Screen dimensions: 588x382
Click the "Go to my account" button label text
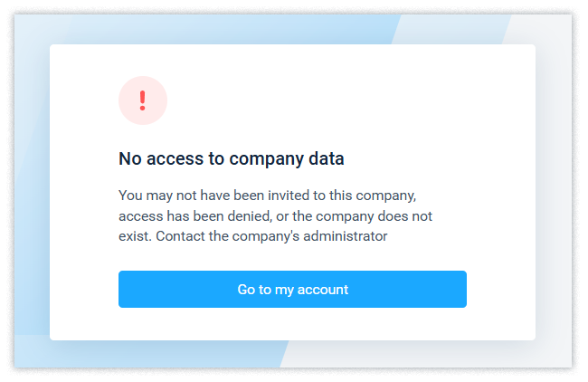coord(292,290)
